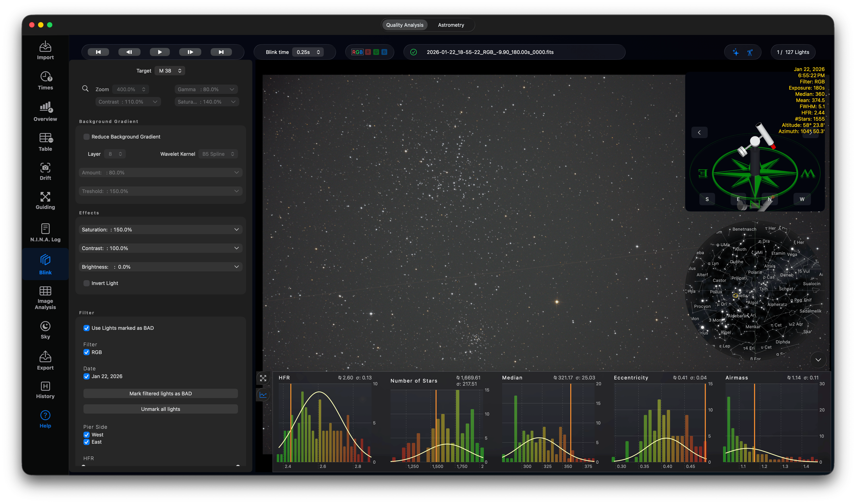Screen dimensions: 856x504
Task: Click the E direction button
Action: (738, 199)
